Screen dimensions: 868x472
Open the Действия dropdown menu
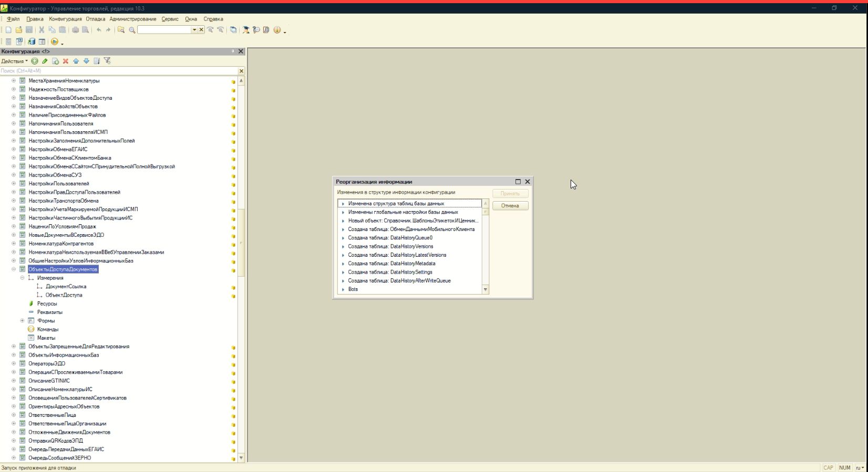coord(14,61)
